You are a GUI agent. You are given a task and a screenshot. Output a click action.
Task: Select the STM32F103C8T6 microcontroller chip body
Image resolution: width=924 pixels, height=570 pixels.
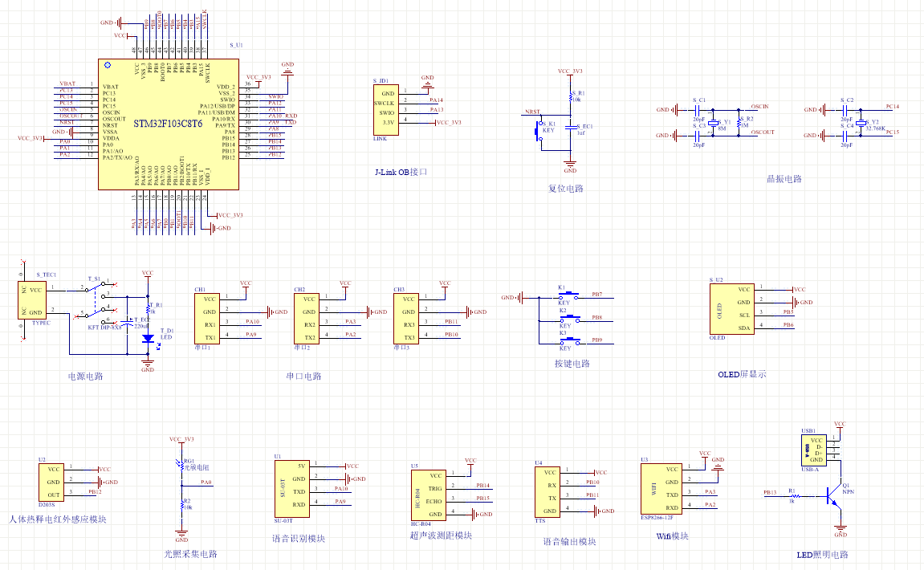point(169,124)
